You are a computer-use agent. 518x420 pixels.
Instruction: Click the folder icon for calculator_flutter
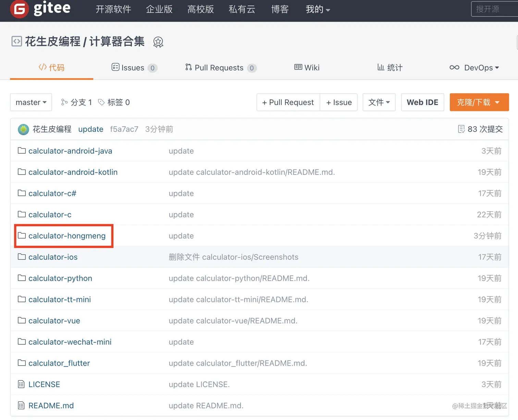[22, 363]
